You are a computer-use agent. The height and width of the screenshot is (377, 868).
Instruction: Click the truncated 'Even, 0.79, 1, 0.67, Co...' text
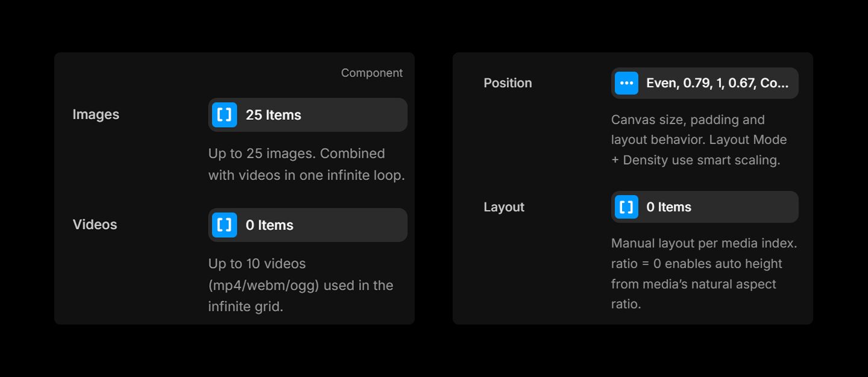coord(717,83)
